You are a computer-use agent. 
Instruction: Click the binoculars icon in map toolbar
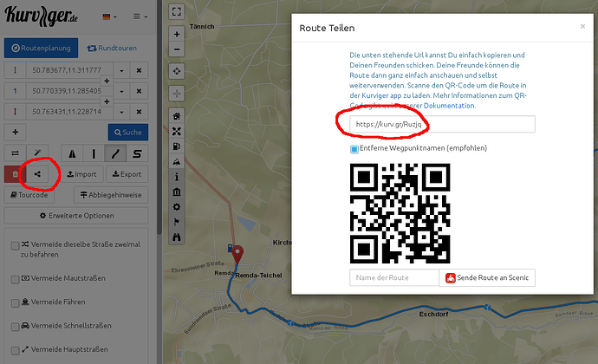coord(177,237)
